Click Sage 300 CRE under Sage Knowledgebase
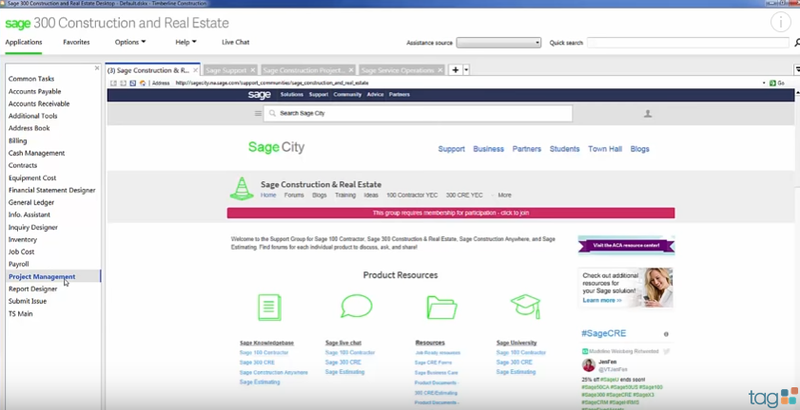The height and width of the screenshot is (410, 800). pyautogui.click(x=257, y=363)
